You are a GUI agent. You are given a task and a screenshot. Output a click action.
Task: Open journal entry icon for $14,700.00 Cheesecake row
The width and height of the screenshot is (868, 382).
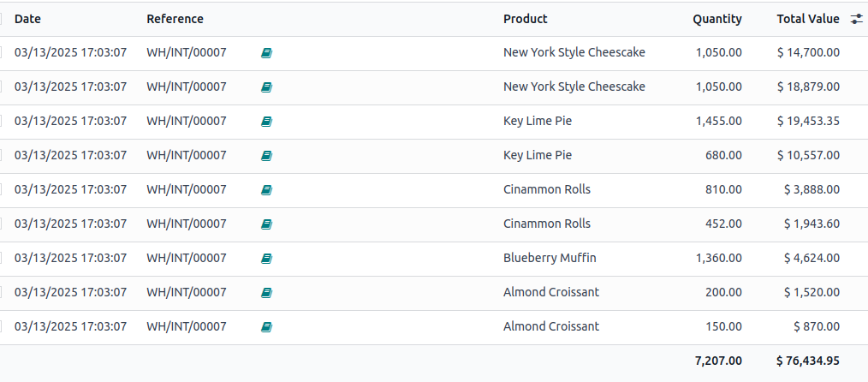coord(266,53)
